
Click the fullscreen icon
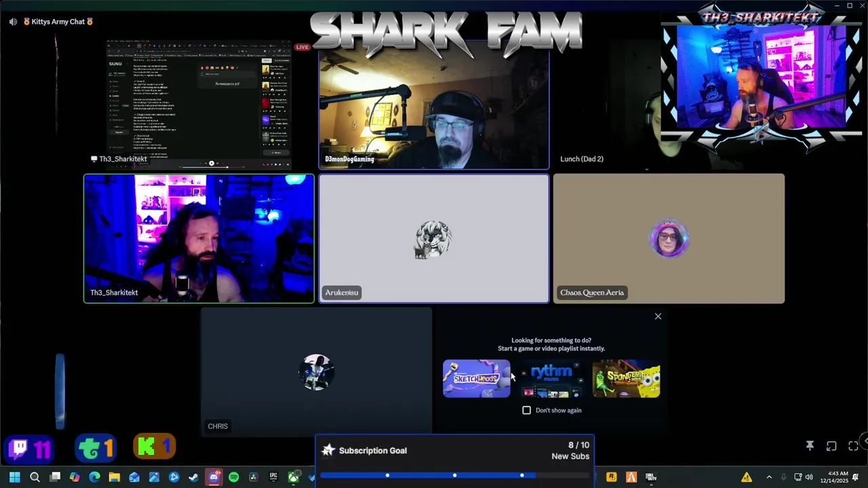(853, 445)
